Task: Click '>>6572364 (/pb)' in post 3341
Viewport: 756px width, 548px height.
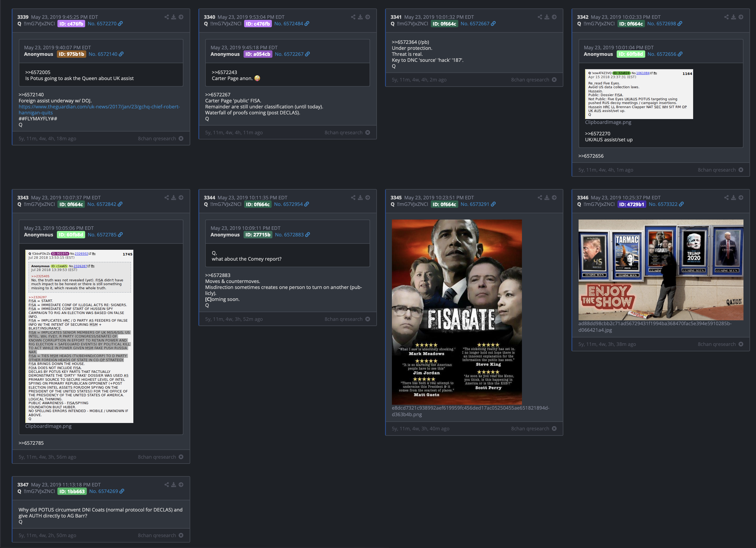Action: tap(410, 42)
